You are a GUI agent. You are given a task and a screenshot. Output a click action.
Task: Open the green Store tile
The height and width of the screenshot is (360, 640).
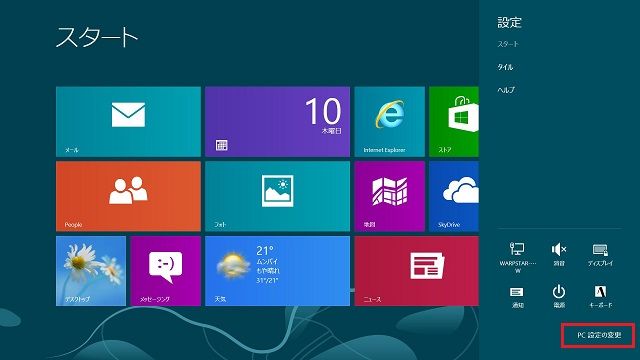[x=454, y=122]
